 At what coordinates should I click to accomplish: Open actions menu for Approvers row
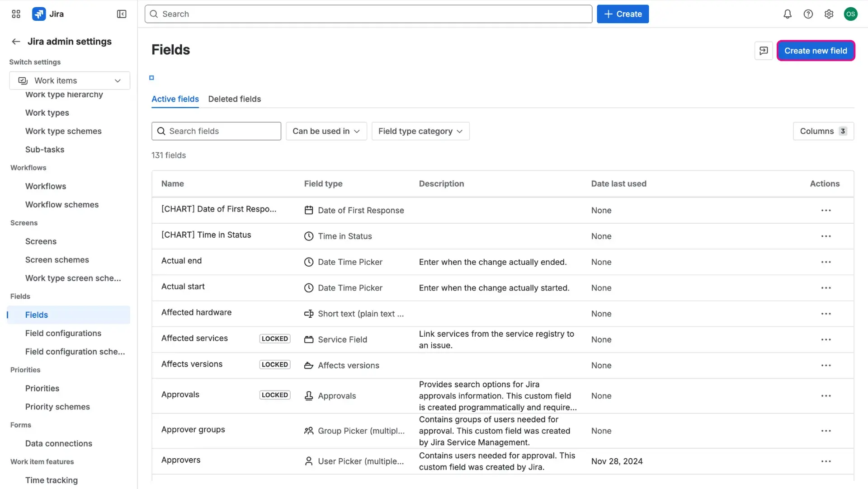[826, 461]
